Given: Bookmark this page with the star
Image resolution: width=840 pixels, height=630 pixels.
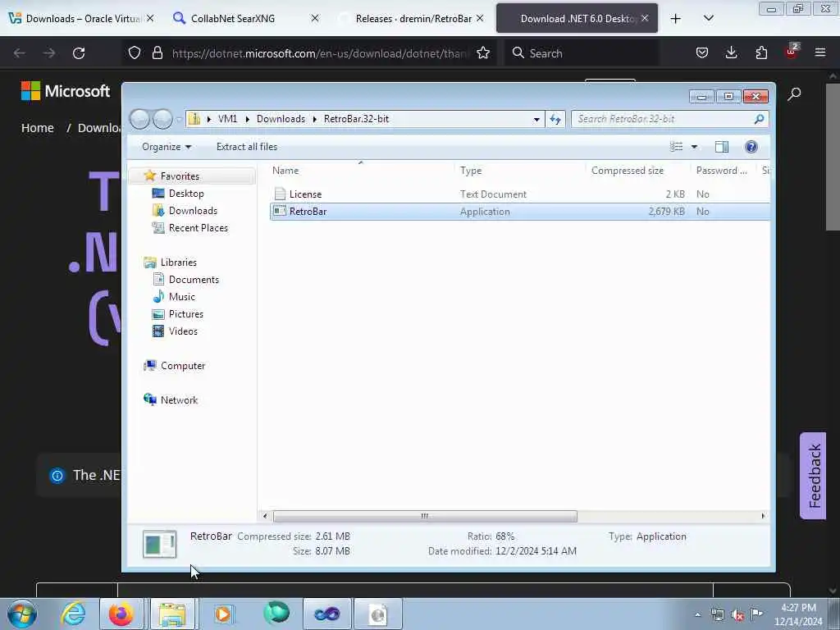Looking at the screenshot, I should (x=483, y=53).
